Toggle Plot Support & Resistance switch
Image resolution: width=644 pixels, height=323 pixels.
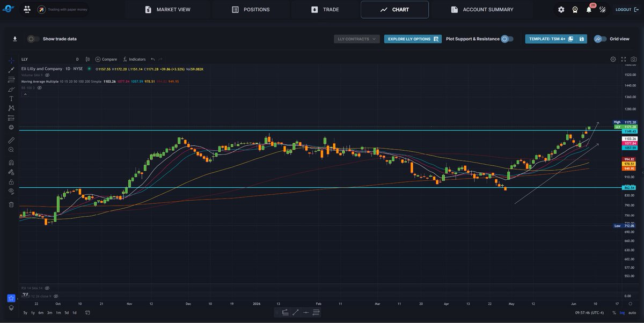pyautogui.click(x=507, y=39)
